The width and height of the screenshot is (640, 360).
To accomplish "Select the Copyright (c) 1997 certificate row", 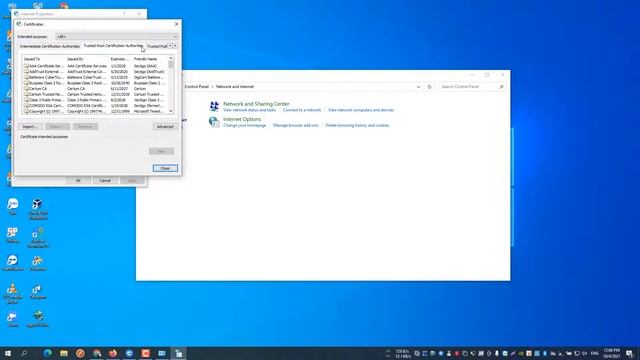I will [x=95, y=111].
